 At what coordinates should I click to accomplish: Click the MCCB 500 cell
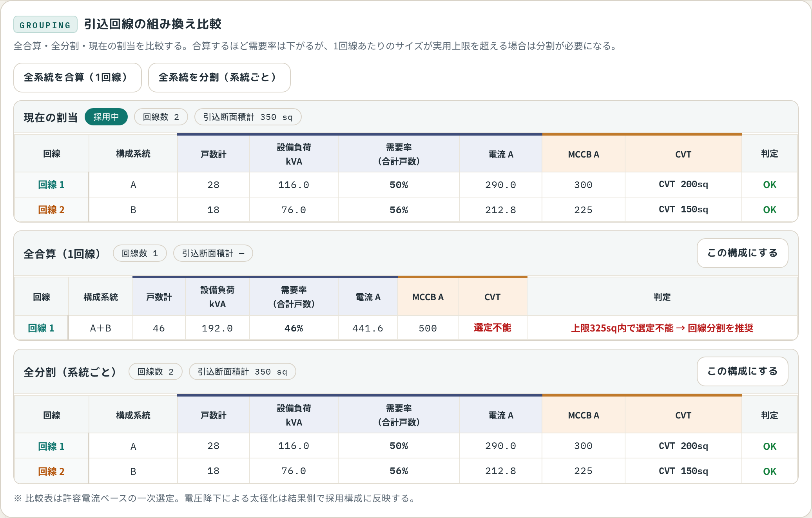point(428,328)
